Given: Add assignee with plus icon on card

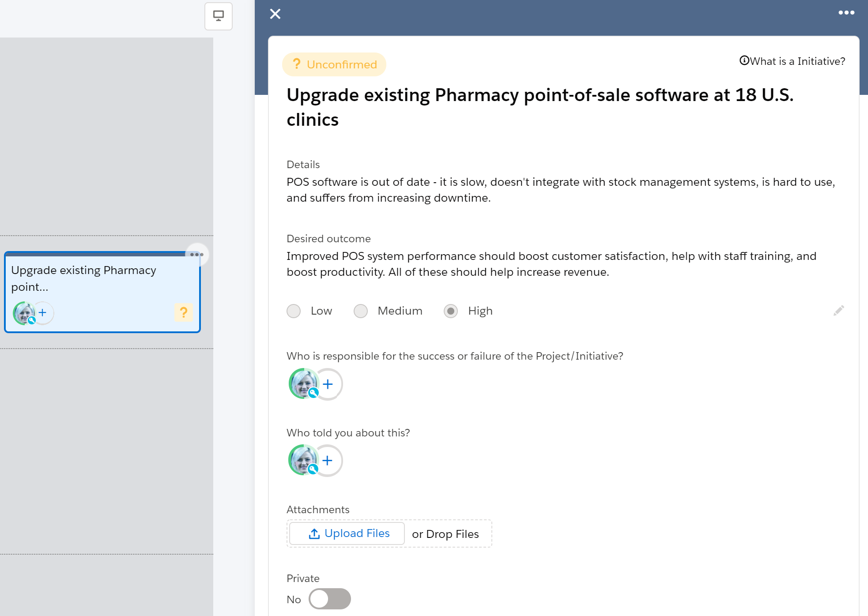Looking at the screenshot, I should 43,313.
